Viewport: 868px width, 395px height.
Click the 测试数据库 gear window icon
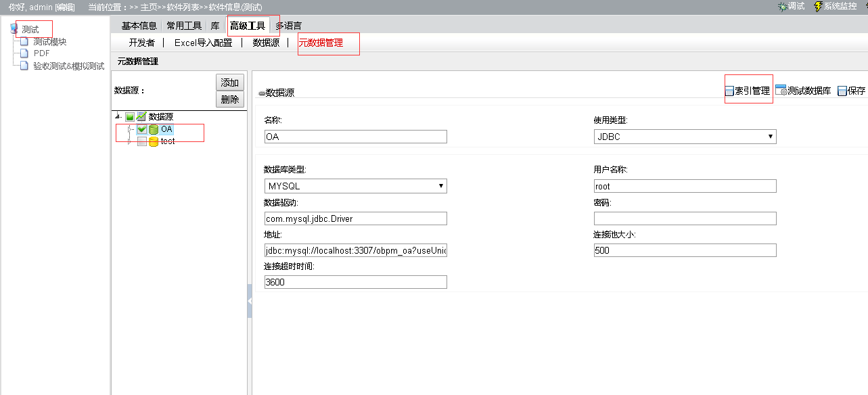[781, 90]
